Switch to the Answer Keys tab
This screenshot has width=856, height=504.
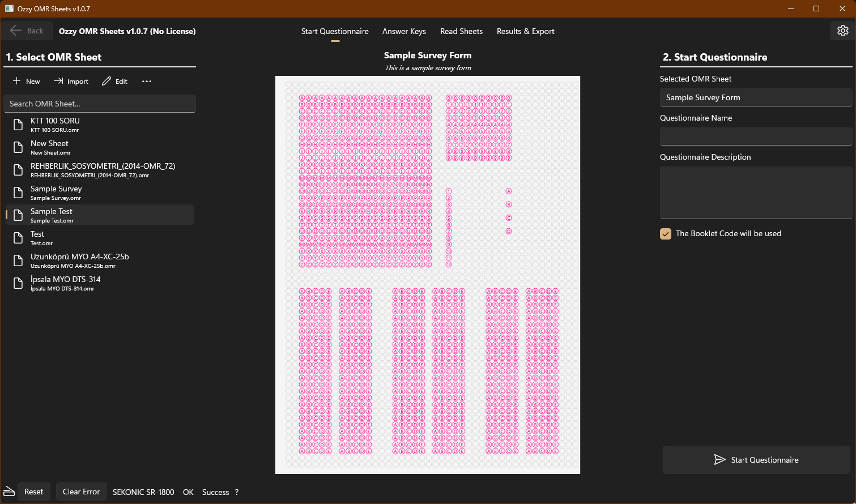(404, 31)
